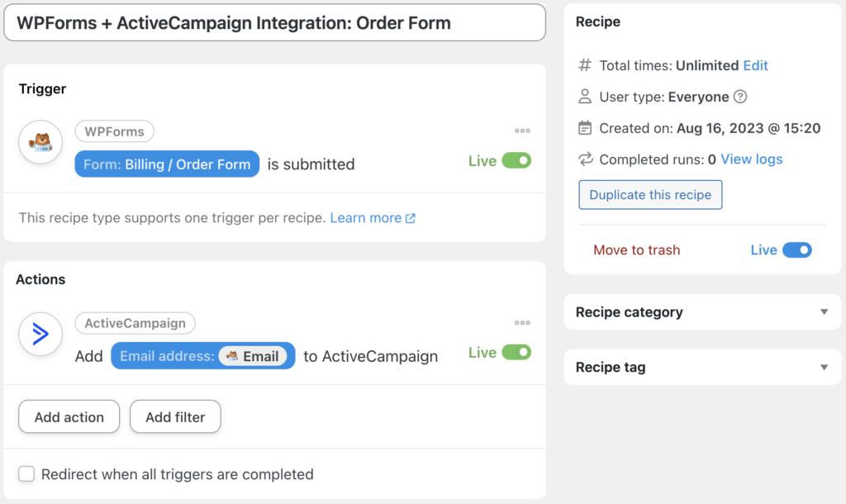
Task: Click the Add filter button
Action: point(175,416)
